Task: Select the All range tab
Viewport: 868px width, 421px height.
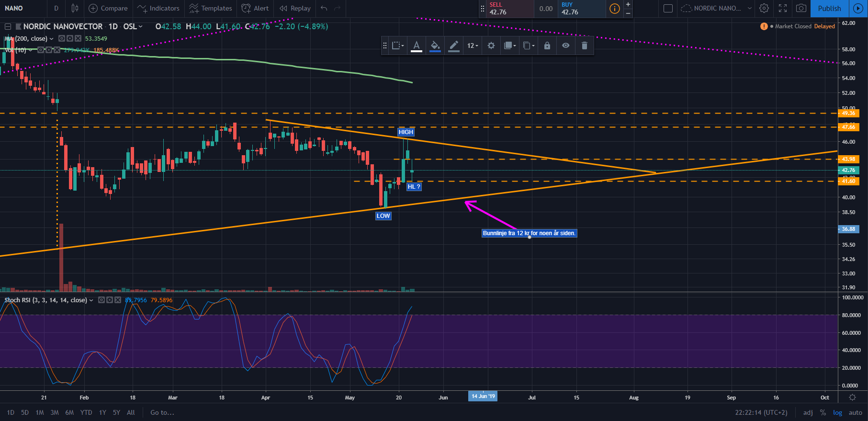Action: pyautogui.click(x=131, y=412)
